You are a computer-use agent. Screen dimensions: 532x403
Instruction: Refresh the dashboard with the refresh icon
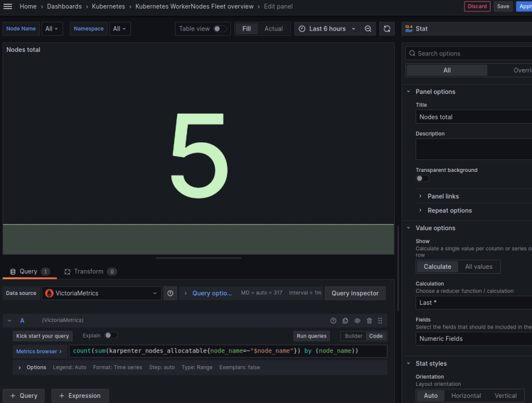(387, 29)
